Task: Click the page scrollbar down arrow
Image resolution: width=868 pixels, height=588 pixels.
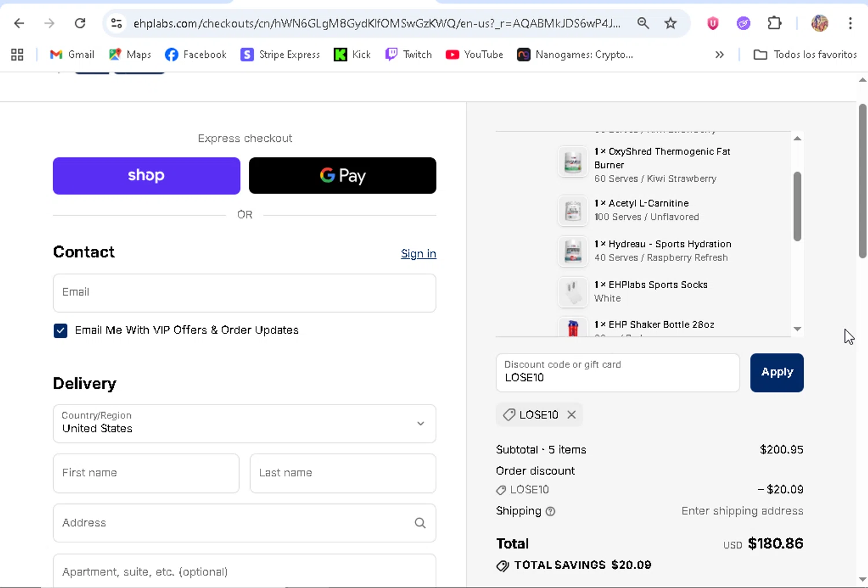Action: point(862,579)
